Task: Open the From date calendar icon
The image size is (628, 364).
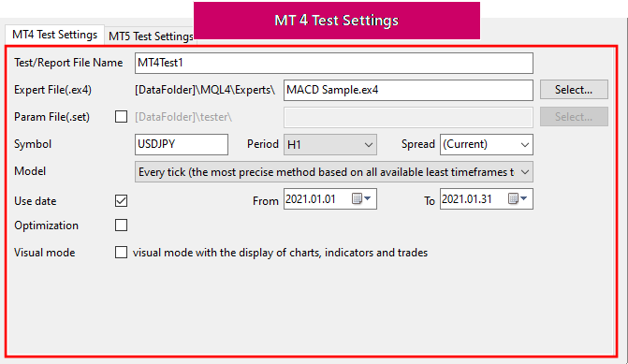Action: (x=361, y=198)
